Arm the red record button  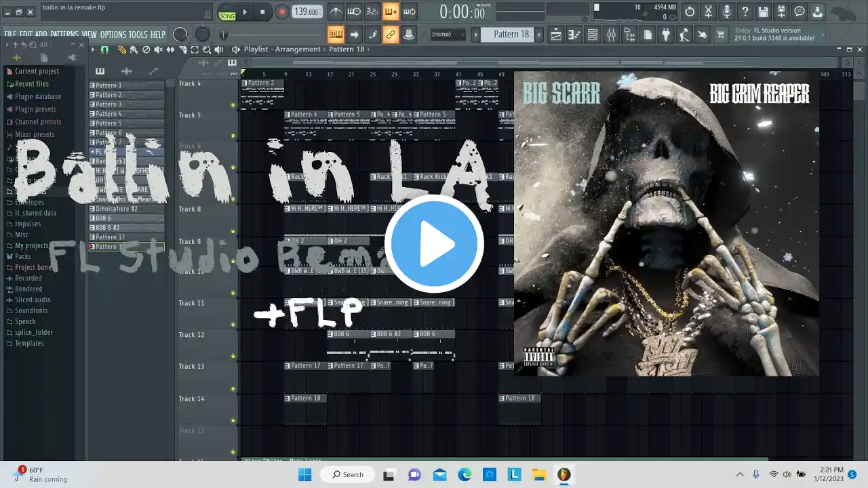[282, 12]
